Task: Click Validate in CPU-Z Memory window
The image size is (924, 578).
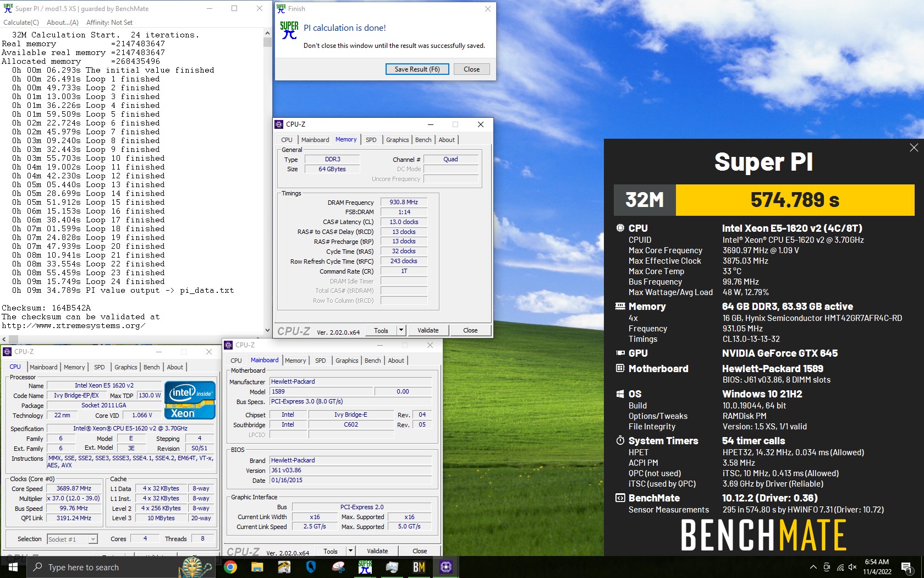Action: pos(428,330)
